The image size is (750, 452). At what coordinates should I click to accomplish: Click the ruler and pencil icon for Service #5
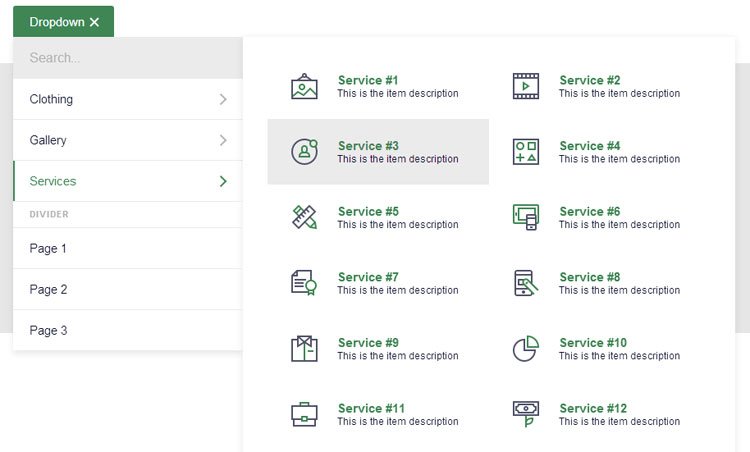coord(304,217)
